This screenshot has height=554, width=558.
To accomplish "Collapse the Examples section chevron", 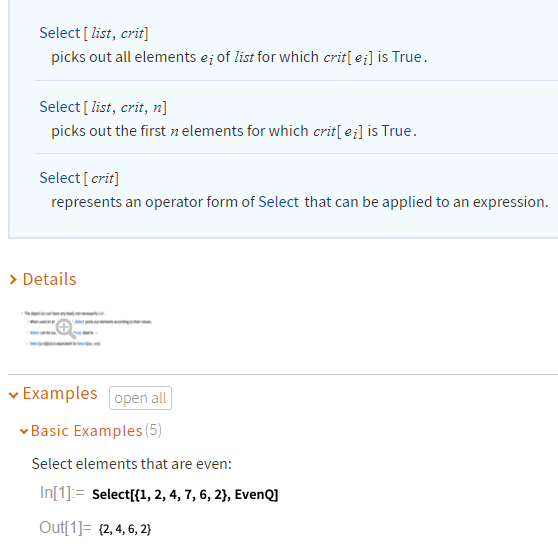I will (x=14, y=395).
